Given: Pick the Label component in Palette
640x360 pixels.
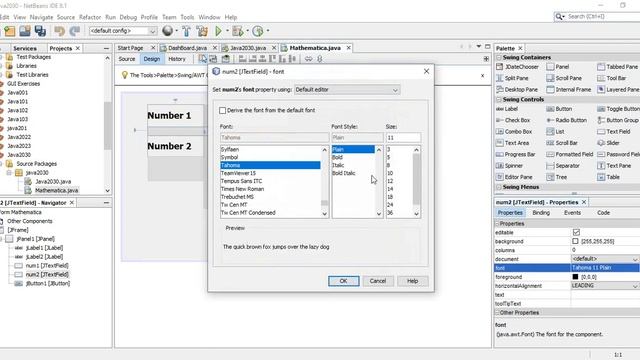Looking at the screenshot, I should (507, 109).
